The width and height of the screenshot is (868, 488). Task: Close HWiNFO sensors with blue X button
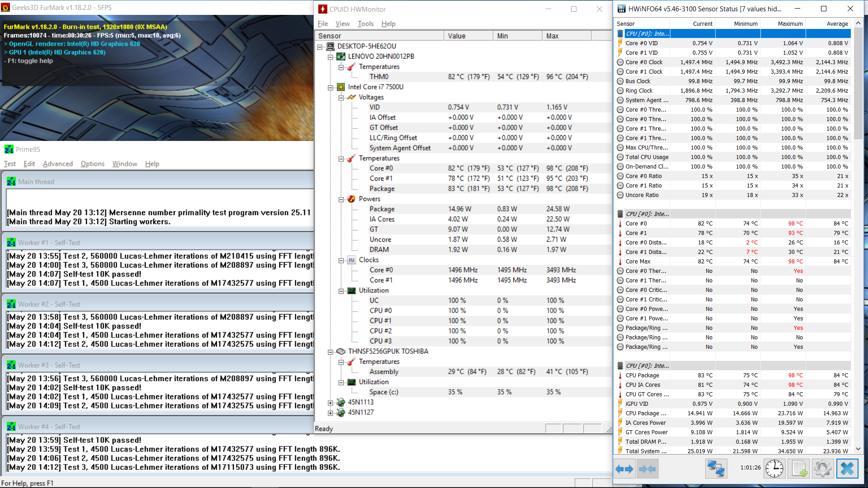(847, 469)
